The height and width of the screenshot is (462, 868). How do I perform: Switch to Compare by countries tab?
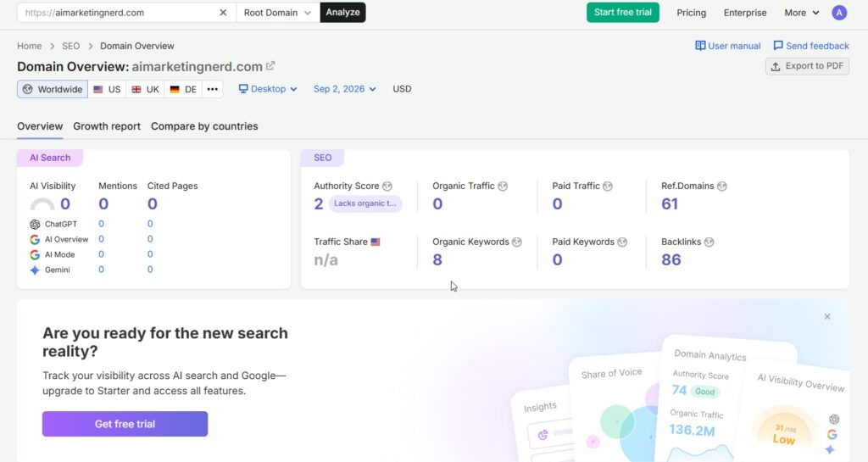[x=204, y=126]
